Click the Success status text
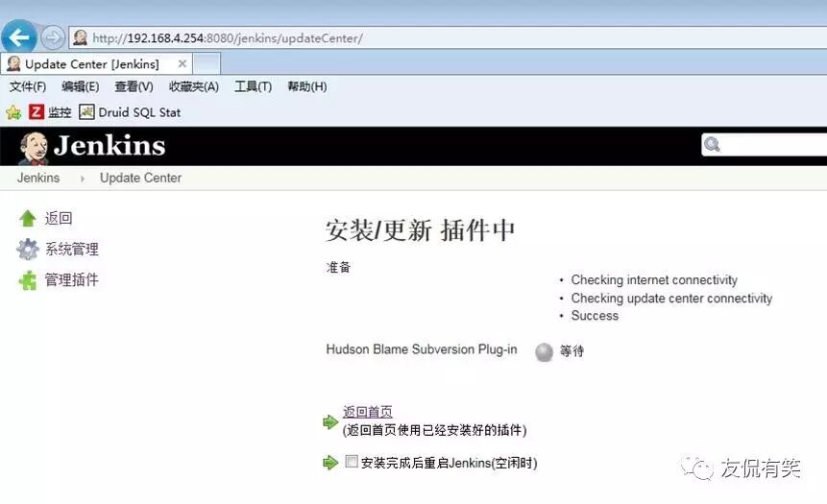Screen dimensions: 827x504 595,315
